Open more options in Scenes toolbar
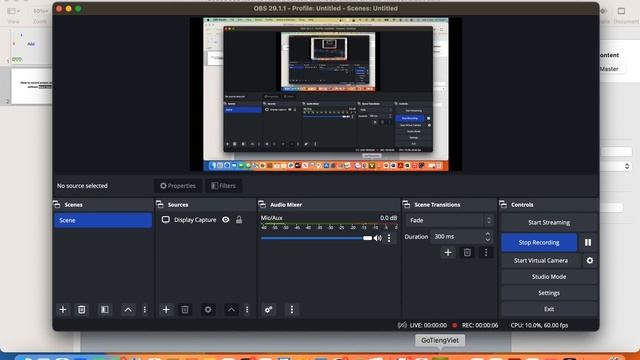The height and width of the screenshot is (360, 640). point(144,310)
